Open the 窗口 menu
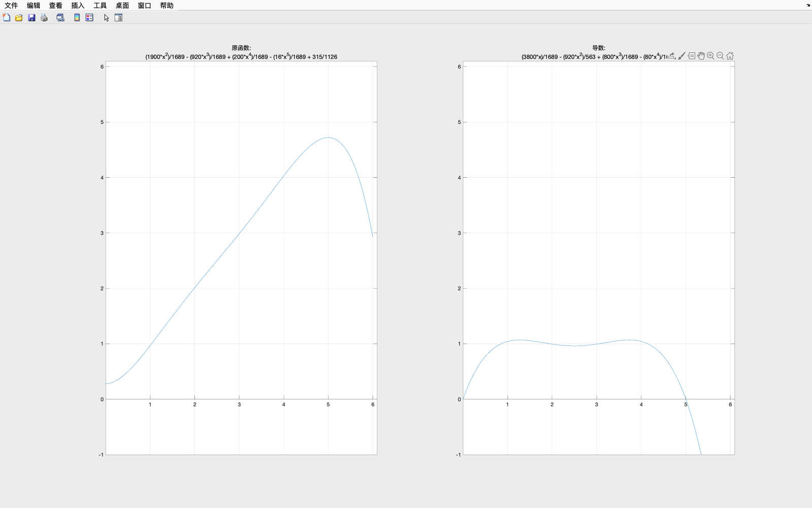This screenshot has width=812, height=508. (145, 6)
